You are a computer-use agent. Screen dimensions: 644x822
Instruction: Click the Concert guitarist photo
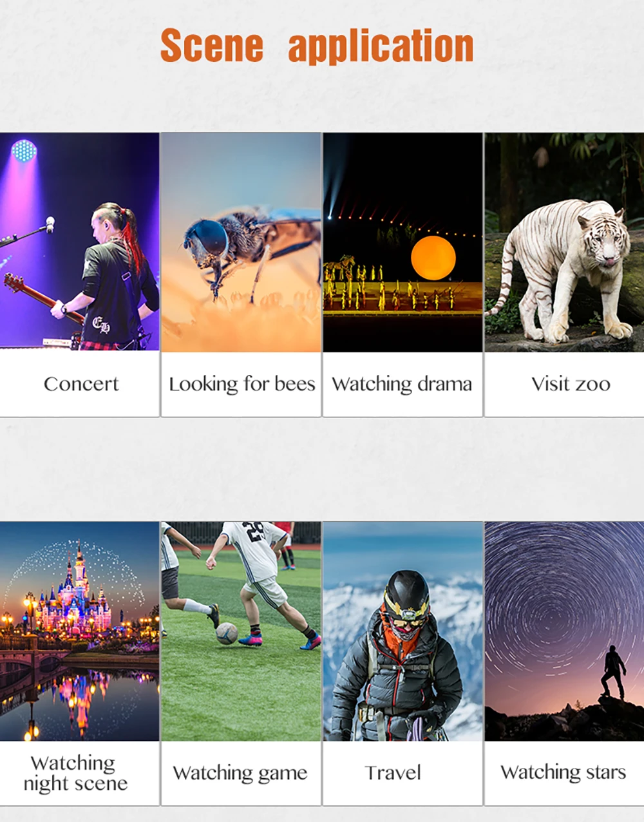click(79, 242)
